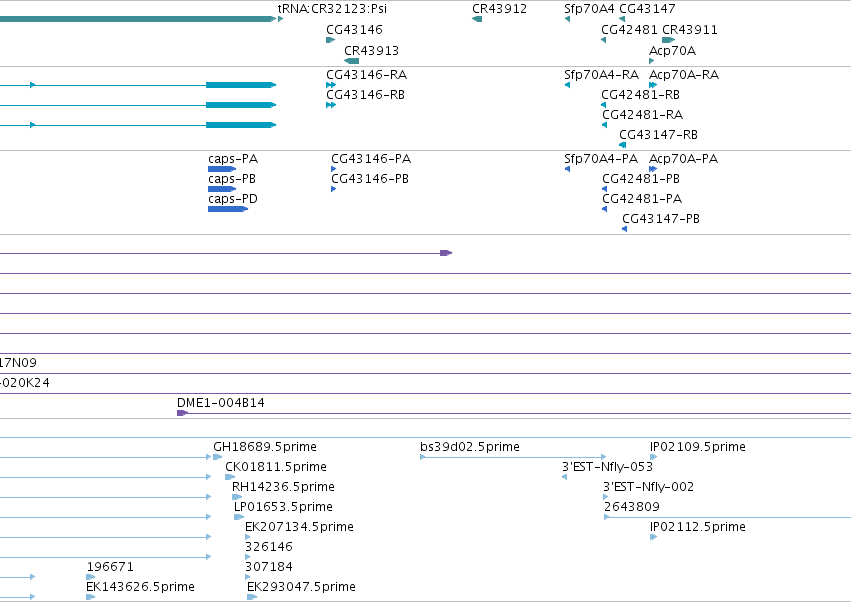Select the LP01653.5prime EST label
This screenshot has height=602, width=851.
point(283,507)
